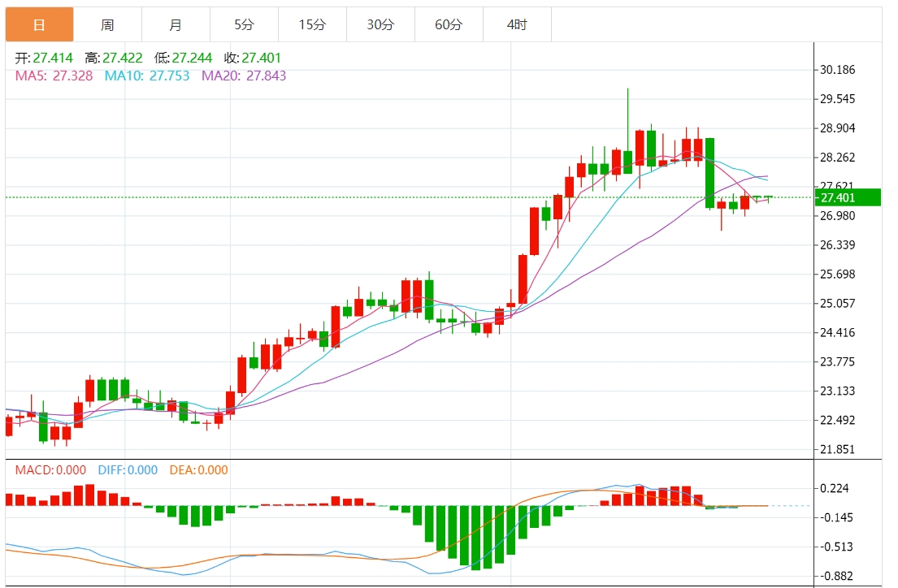
Task: Select the 15分 timeframe tab
Action: tap(312, 24)
